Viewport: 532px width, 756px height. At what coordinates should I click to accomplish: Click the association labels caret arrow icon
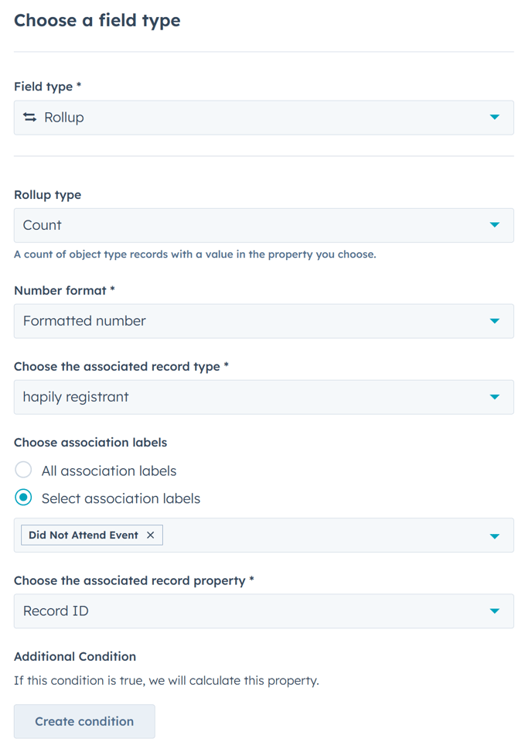[495, 535]
